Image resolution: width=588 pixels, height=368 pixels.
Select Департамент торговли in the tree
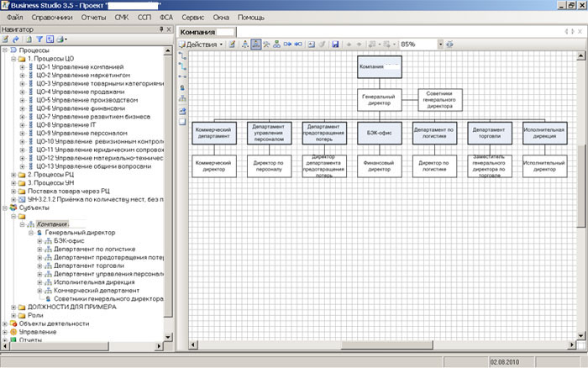[x=89, y=265]
